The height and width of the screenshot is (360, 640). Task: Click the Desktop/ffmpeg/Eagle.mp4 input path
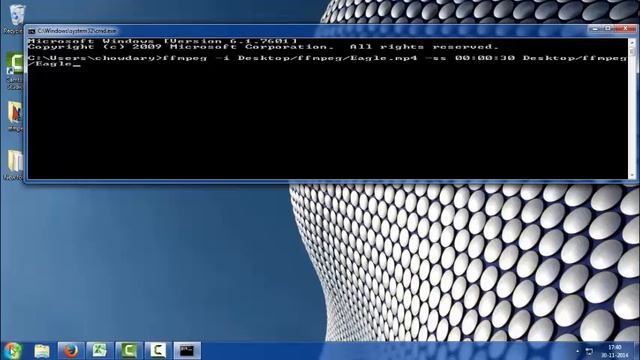click(x=327, y=58)
